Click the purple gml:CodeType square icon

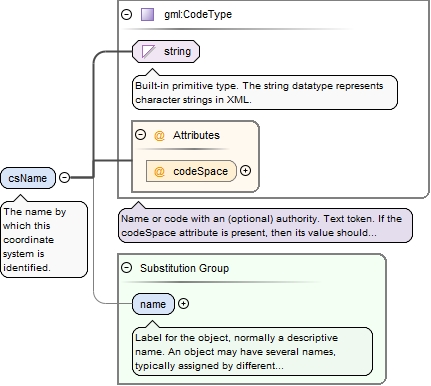(x=147, y=15)
